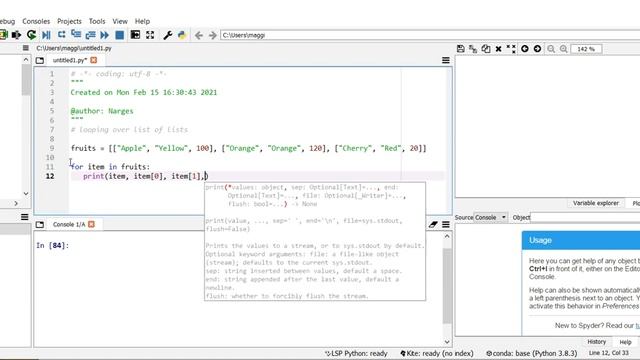
Task: Open console pane options hamburger menu
Action: 446,224
